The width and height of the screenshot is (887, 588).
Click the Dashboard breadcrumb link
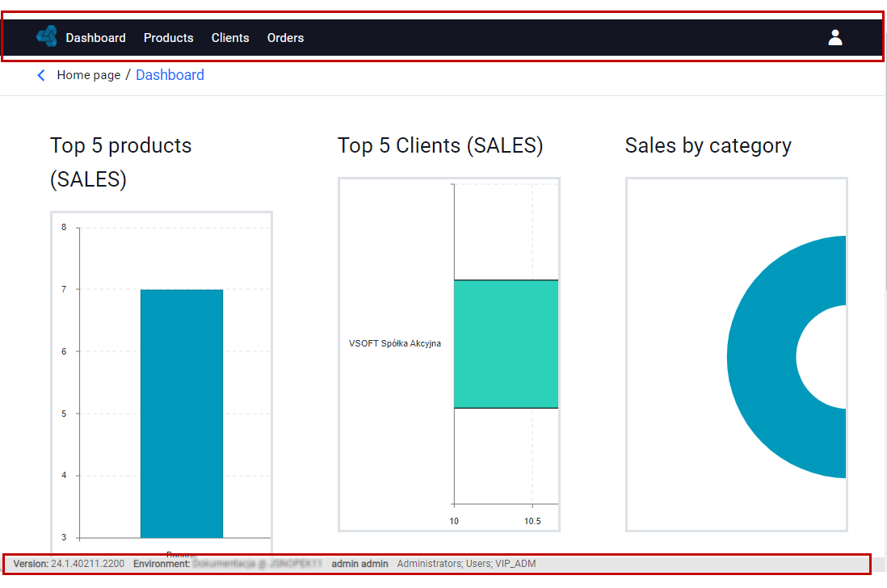pyautogui.click(x=170, y=75)
